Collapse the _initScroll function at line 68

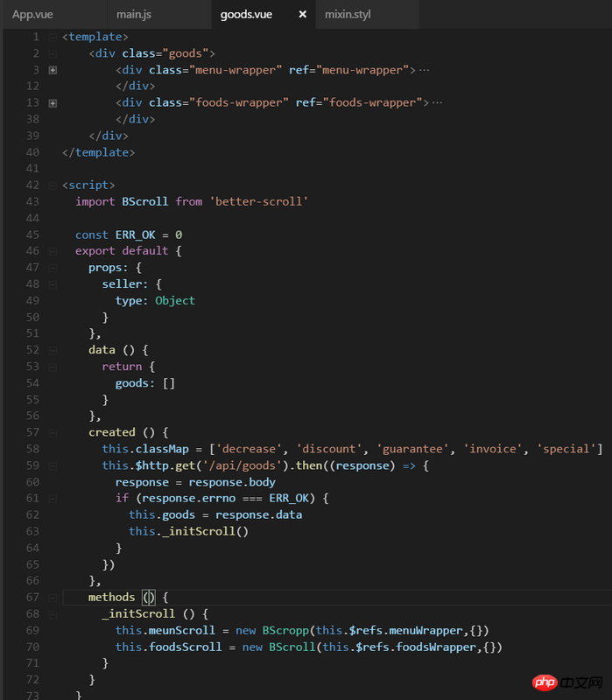53,615
